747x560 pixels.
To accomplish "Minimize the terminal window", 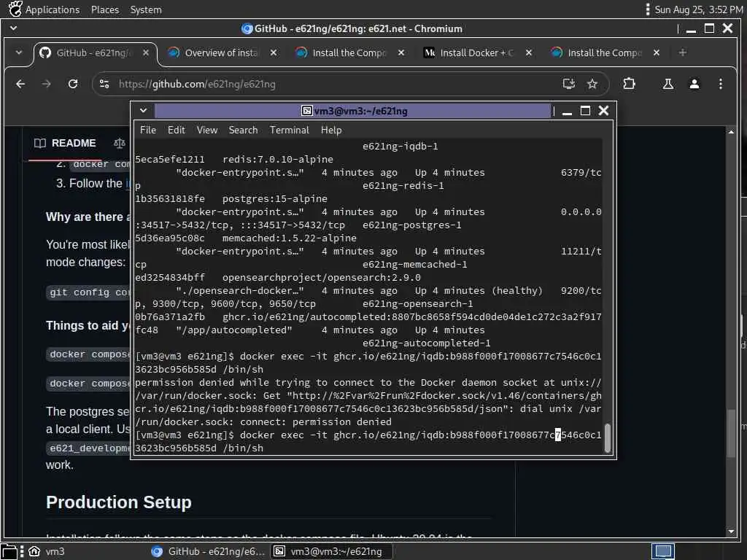I will click(567, 111).
